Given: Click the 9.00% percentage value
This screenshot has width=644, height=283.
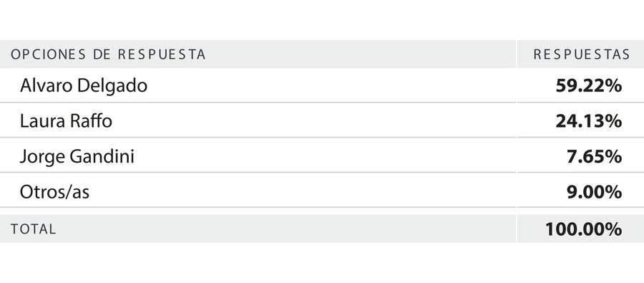Looking at the screenshot, I should click(x=594, y=192).
